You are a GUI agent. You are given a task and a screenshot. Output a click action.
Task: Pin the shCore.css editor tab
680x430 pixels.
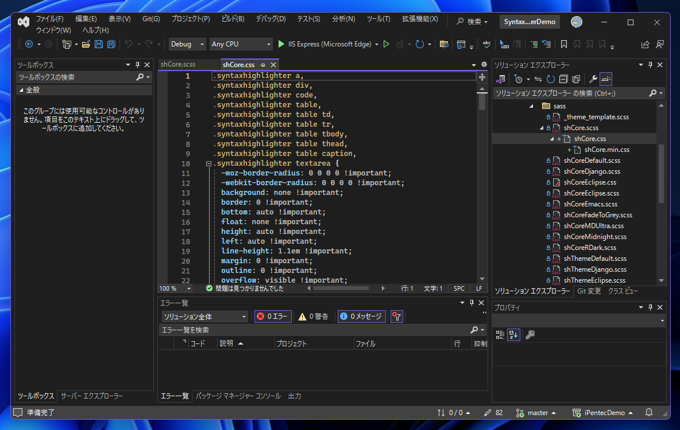[263, 65]
